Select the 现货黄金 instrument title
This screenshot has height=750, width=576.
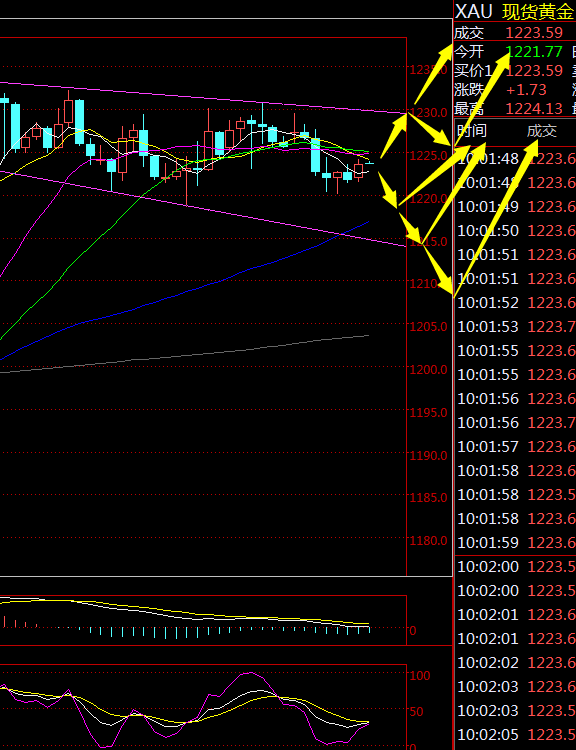click(x=537, y=11)
